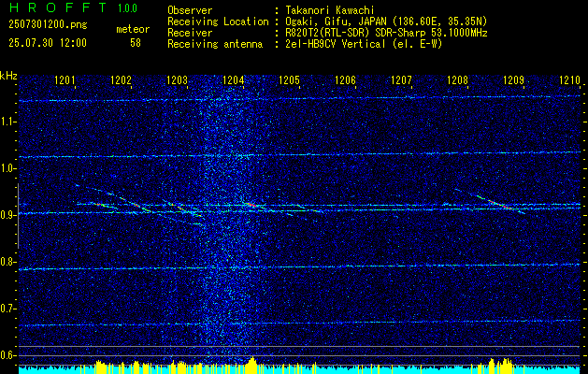Image resolution: width=588 pixels, height=374 pixels.
Task: Click the 1210 time marker
Action: point(569,80)
